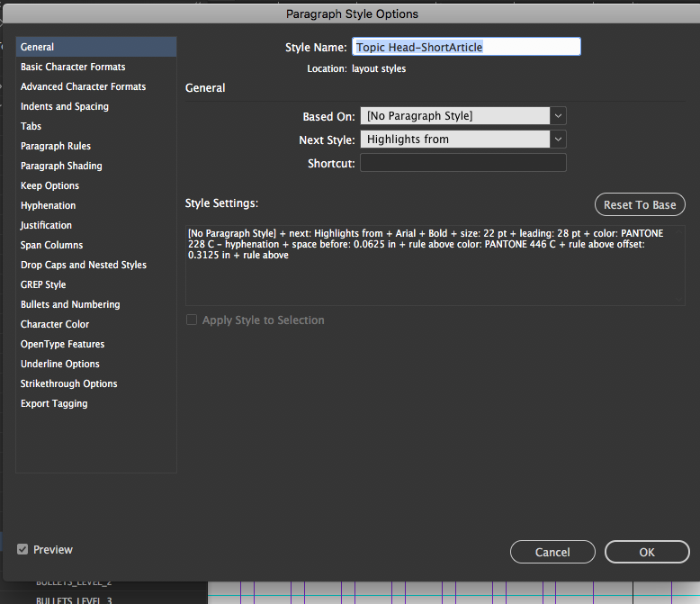Image resolution: width=700 pixels, height=604 pixels.
Task: Select the General category
Action: [96, 47]
